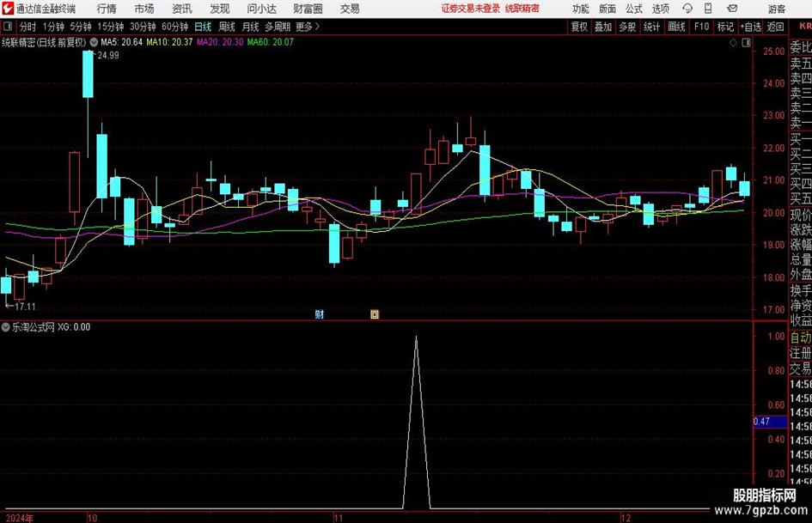Click the 统计 statistics toolbar button
The image size is (812, 523).
[x=651, y=27]
